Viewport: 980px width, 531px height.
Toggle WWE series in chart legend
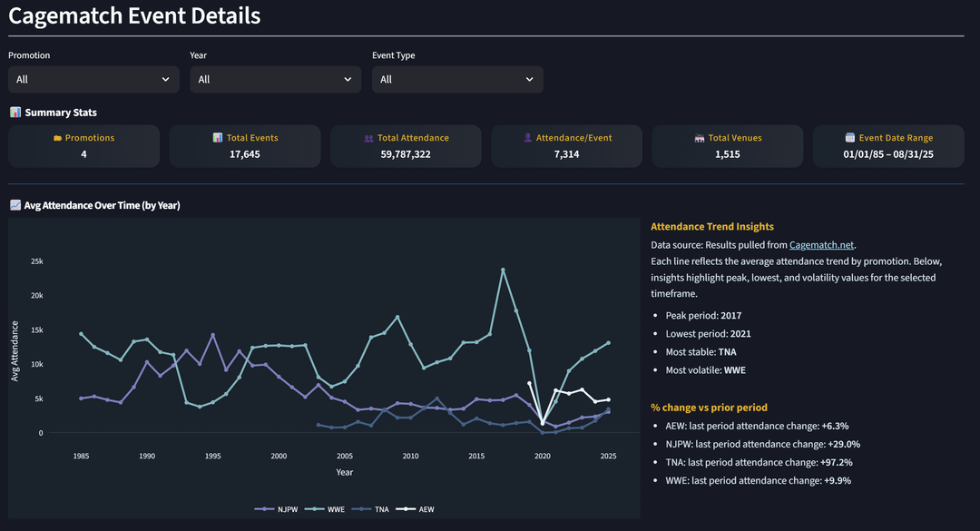tap(325, 509)
